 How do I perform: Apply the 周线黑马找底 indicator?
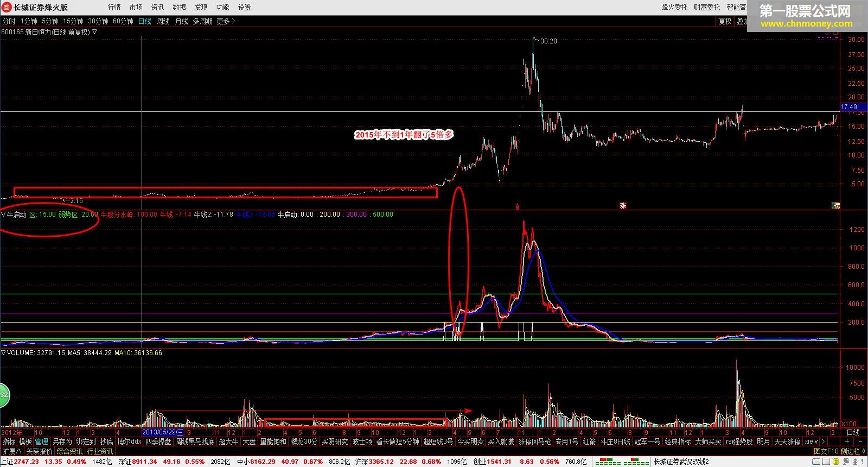[x=195, y=441]
